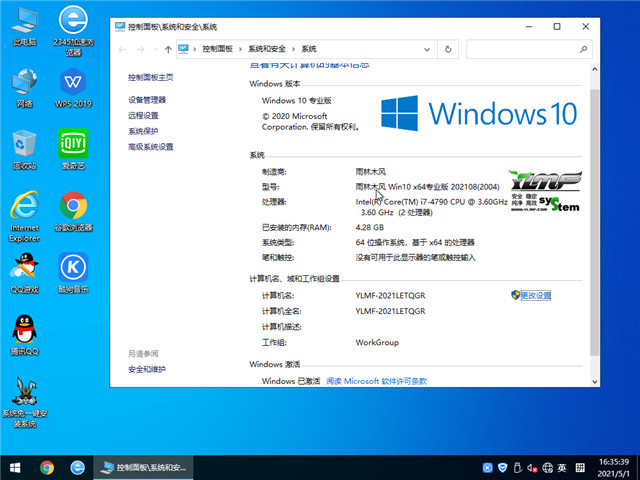Click 系统 in the address breadcrumb
Screen dimensions: 640x480
309,49
